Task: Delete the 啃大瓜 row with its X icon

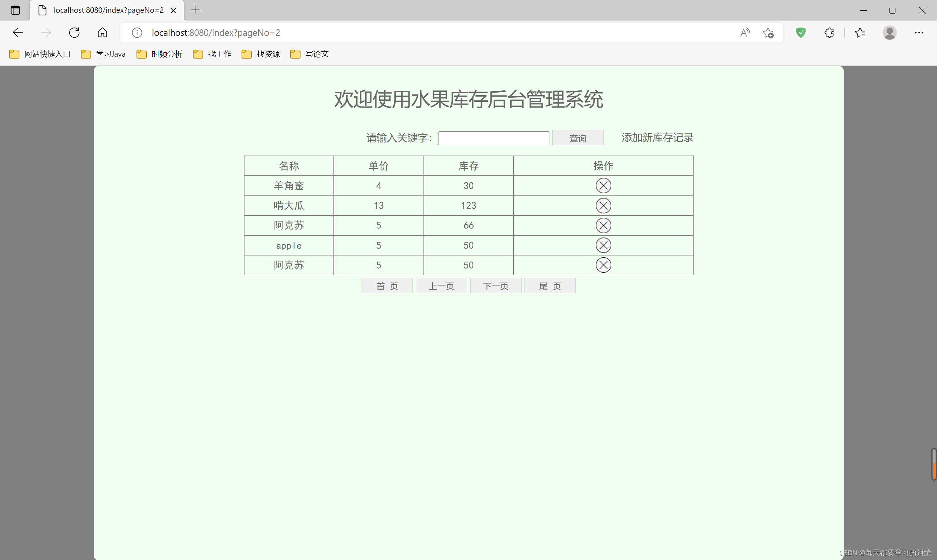Action: tap(603, 206)
